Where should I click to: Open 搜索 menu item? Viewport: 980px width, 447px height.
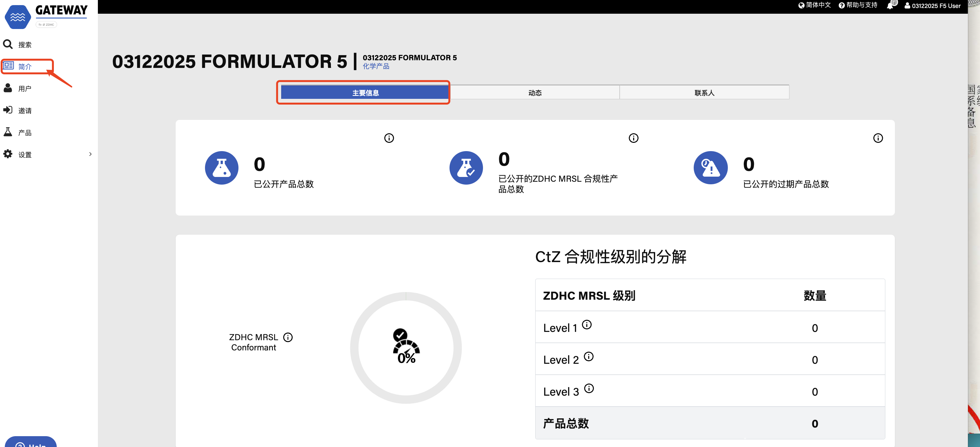[x=25, y=45]
